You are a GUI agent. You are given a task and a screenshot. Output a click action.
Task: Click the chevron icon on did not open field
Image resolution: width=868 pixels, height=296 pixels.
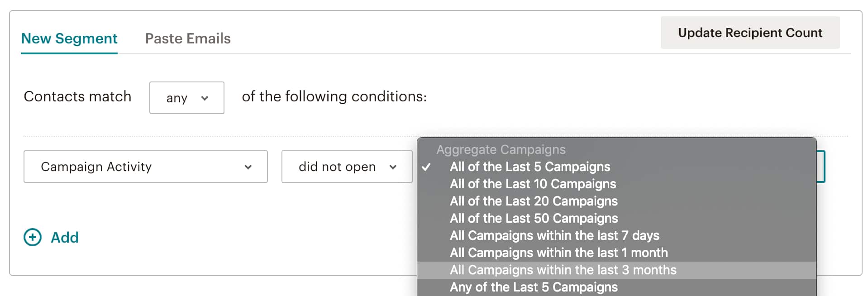click(x=393, y=167)
